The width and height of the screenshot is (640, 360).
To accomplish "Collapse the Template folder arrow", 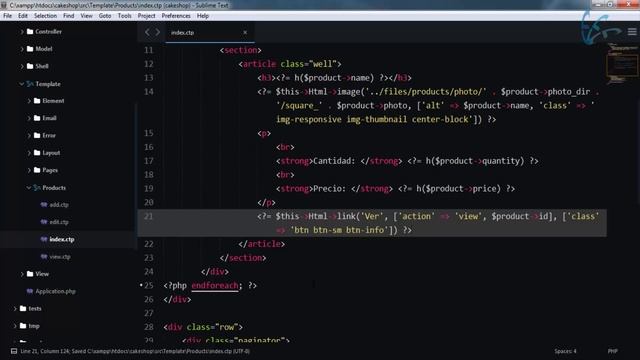I will [x=21, y=84].
